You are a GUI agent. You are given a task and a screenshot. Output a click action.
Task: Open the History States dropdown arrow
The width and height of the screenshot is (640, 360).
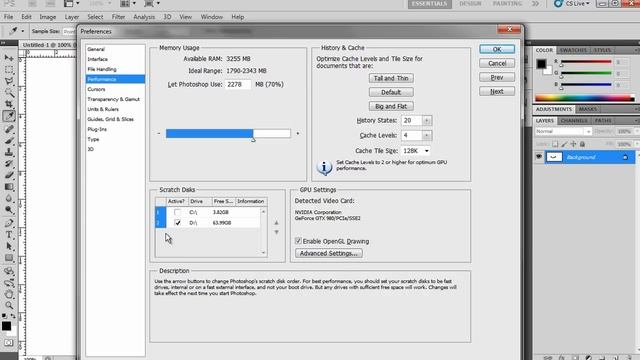pyautogui.click(x=427, y=120)
